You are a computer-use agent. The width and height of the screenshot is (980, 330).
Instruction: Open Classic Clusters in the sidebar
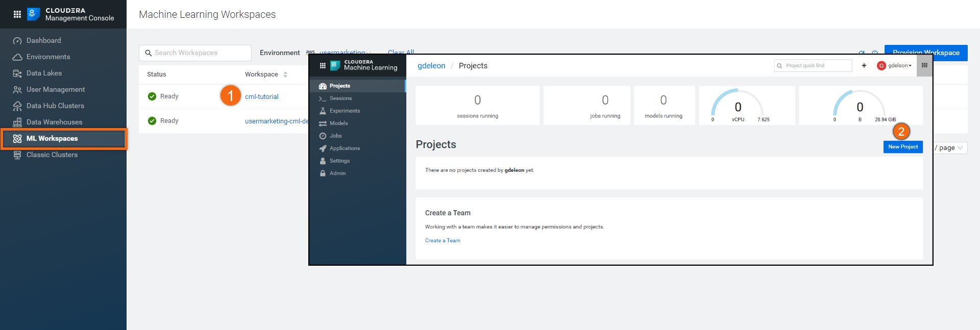[52, 155]
